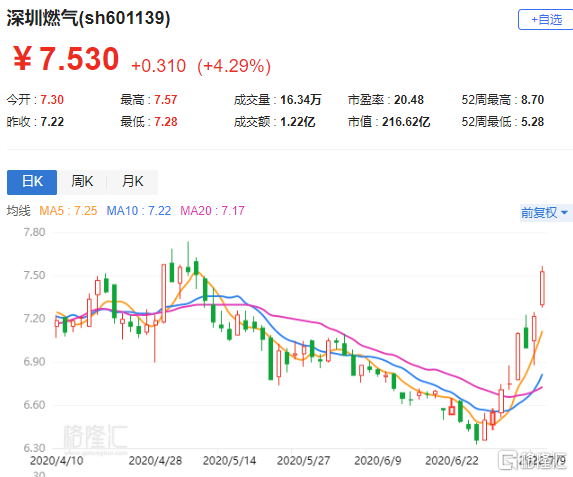Click the 均线 moving average label
Screen dimensions: 573x477
[x=19, y=211]
